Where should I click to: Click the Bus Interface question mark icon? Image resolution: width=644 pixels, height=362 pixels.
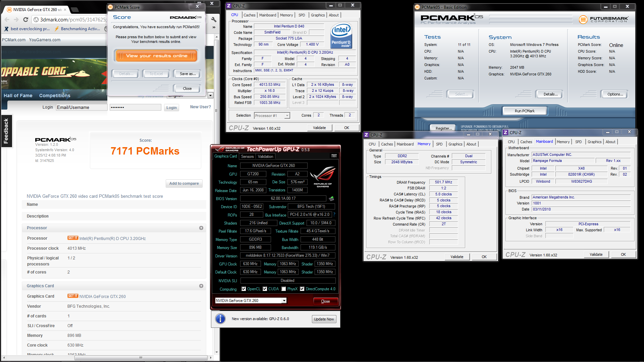click(x=334, y=215)
